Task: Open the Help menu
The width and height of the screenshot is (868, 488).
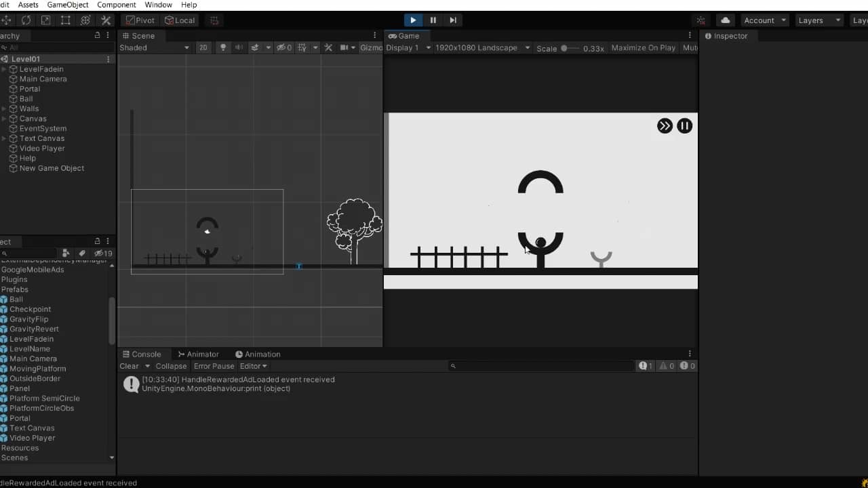Action: [x=189, y=5]
